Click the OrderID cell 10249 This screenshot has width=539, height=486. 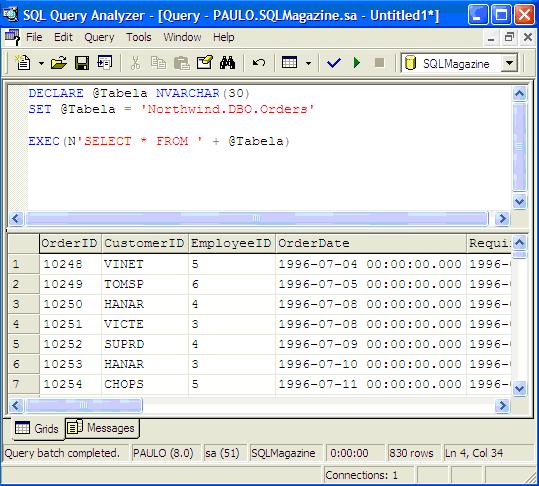[70, 284]
